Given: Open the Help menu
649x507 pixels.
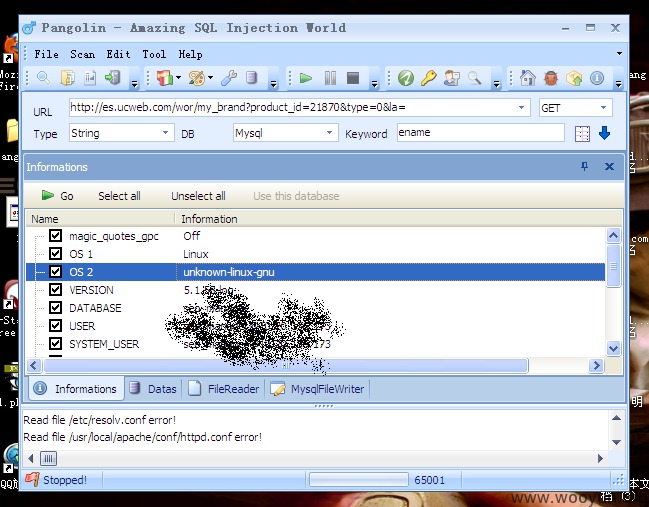Looking at the screenshot, I should point(190,54).
